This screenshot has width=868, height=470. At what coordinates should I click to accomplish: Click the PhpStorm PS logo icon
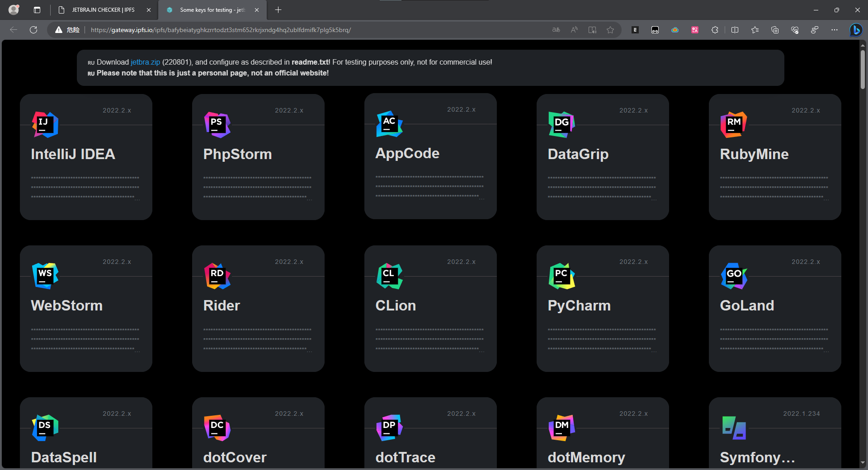(x=217, y=125)
